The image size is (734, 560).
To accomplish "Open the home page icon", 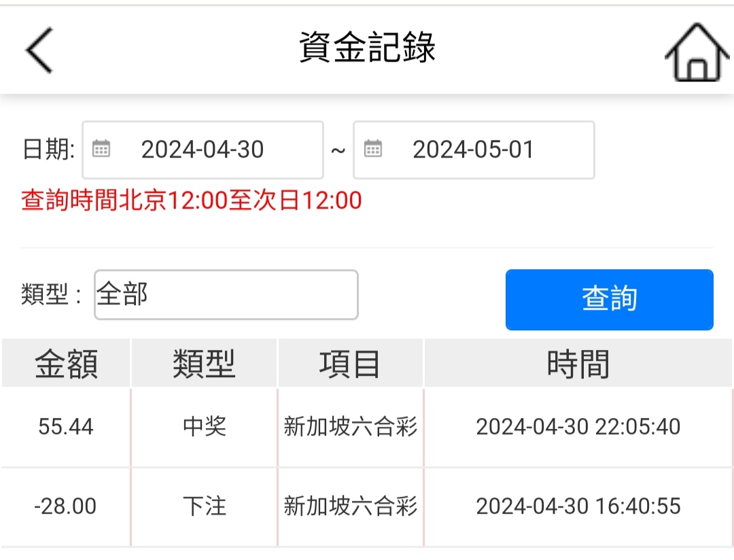I will click(x=697, y=52).
